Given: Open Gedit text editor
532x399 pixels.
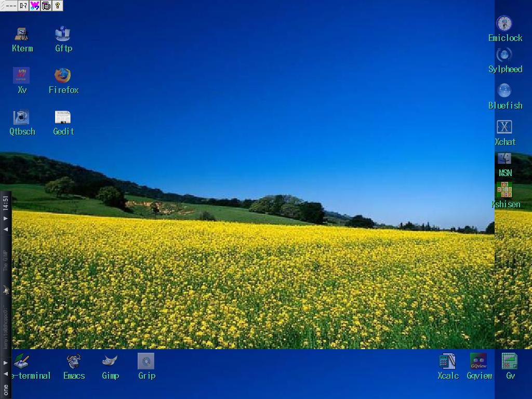Looking at the screenshot, I should coord(63,117).
